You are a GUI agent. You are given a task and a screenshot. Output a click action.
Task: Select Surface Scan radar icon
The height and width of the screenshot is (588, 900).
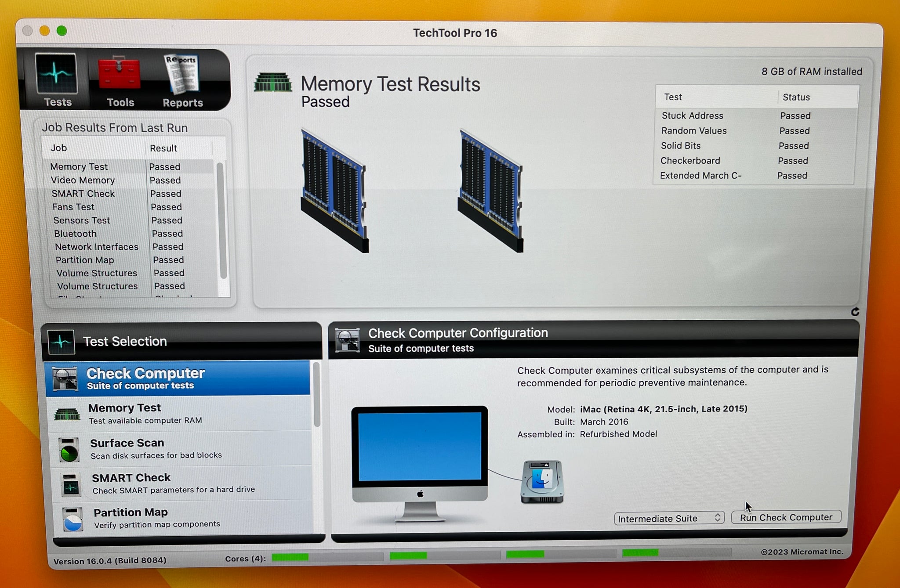click(69, 450)
